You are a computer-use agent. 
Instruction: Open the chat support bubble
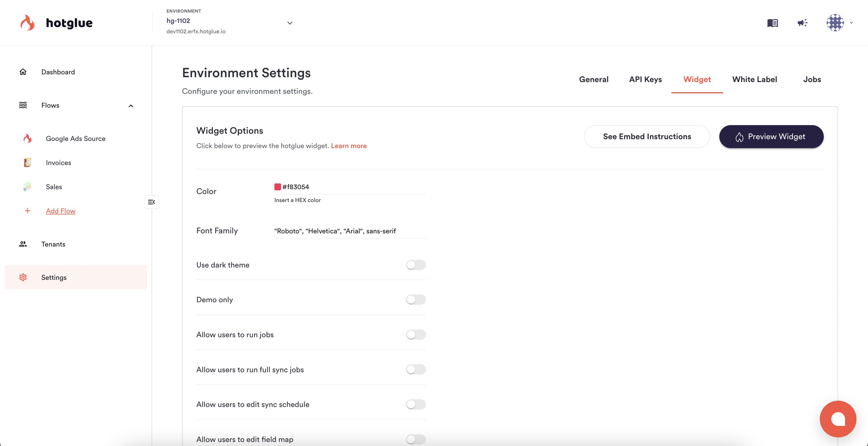click(838, 419)
